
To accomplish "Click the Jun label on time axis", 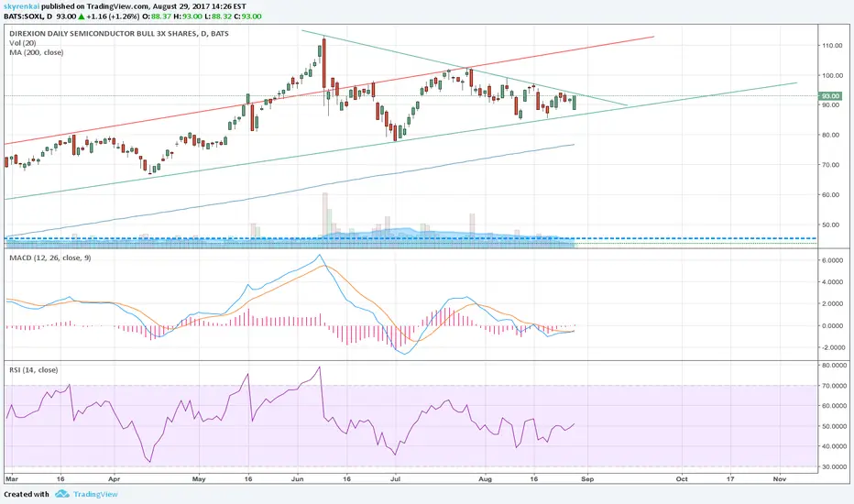I will tap(298, 479).
